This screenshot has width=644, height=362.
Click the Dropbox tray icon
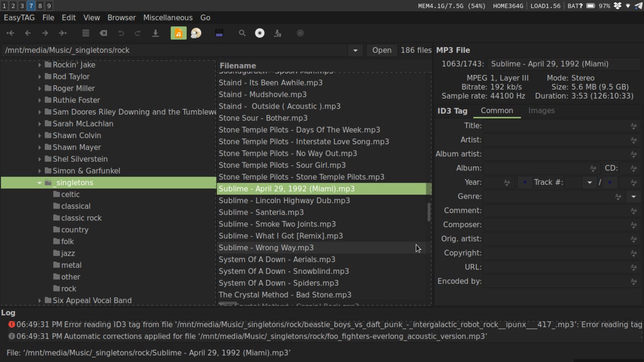pos(617,6)
